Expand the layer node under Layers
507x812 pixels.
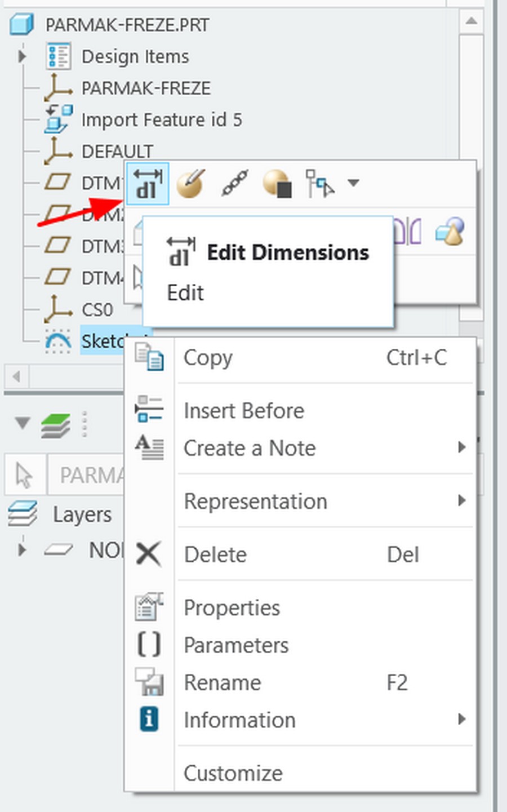point(22,549)
